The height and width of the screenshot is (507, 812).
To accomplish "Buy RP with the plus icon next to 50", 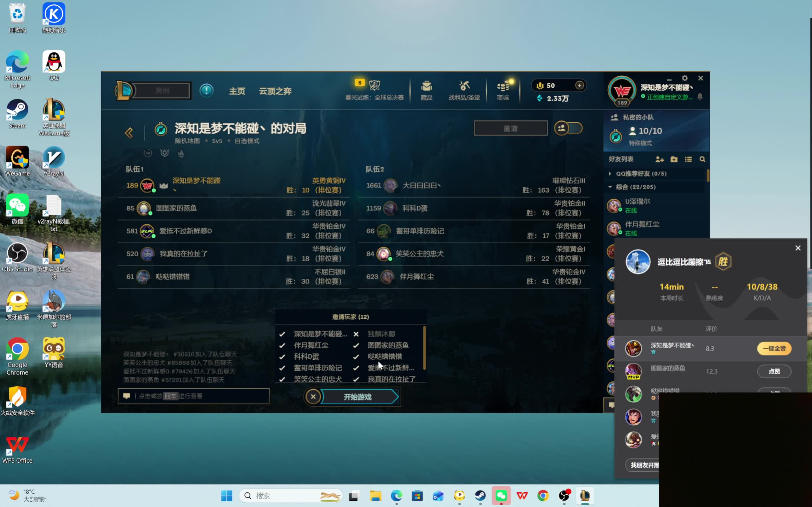I will pyautogui.click(x=580, y=85).
